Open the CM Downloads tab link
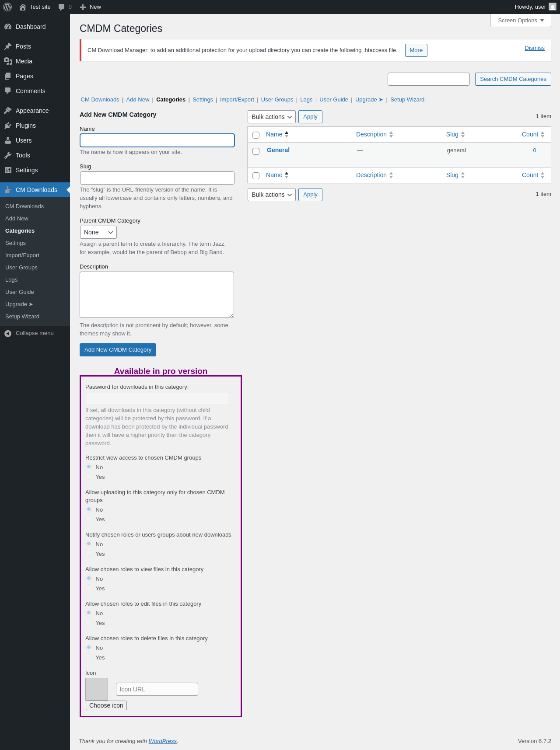Screen dimensions: 560x750 (100, 100)
